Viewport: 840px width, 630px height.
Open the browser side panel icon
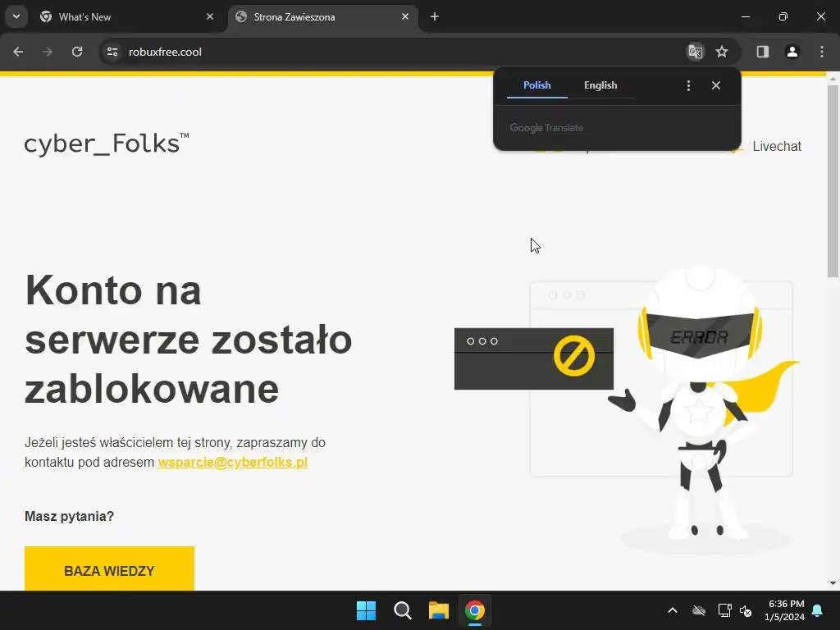tap(762, 52)
